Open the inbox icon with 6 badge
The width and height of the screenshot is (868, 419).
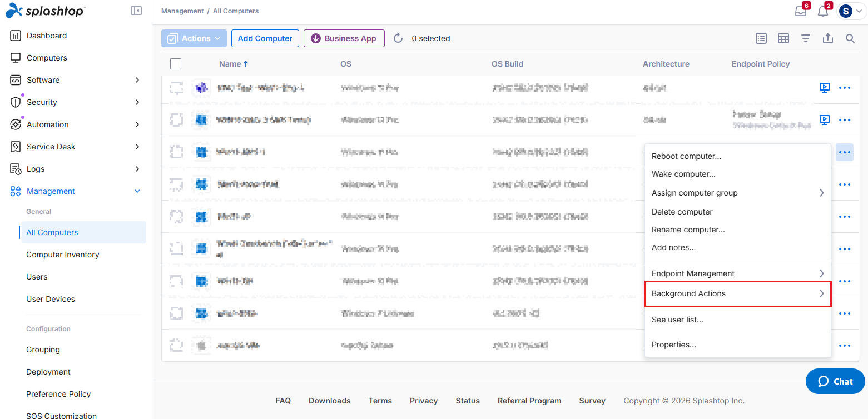(801, 11)
